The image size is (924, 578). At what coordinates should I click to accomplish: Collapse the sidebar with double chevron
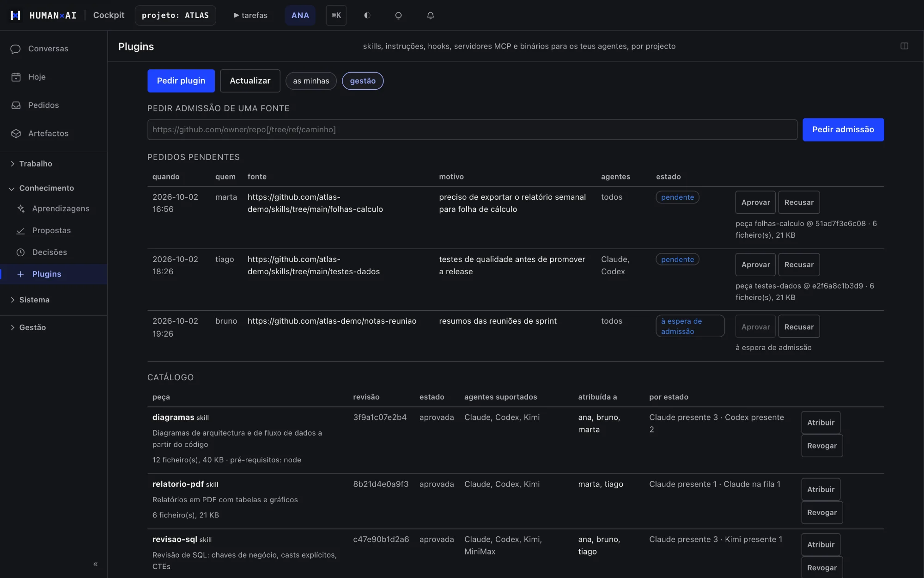coord(96,564)
